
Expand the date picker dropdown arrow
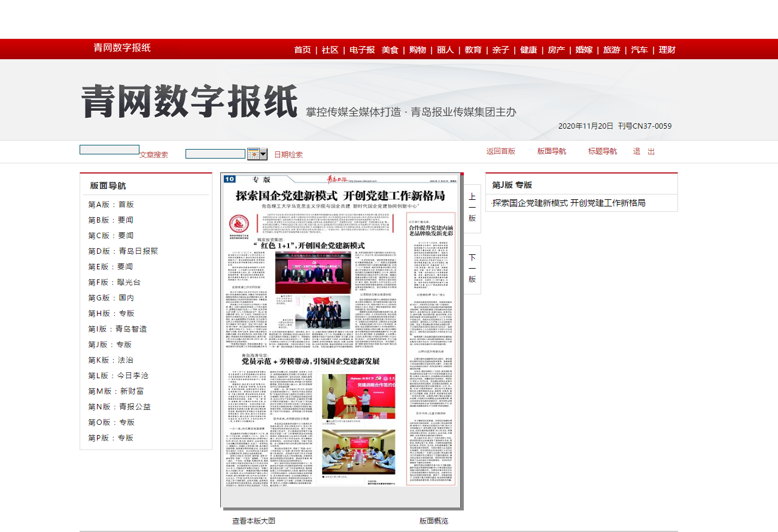[263, 154]
